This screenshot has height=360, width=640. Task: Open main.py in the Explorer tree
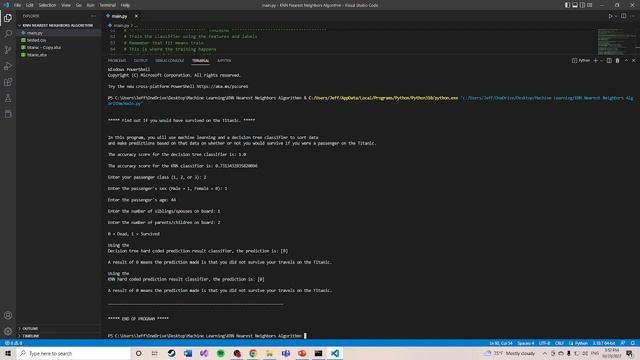coord(58,33)
